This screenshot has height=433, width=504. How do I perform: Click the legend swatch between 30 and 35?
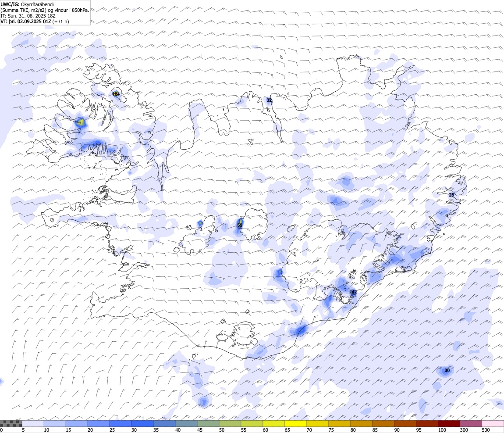coord(142,423)
